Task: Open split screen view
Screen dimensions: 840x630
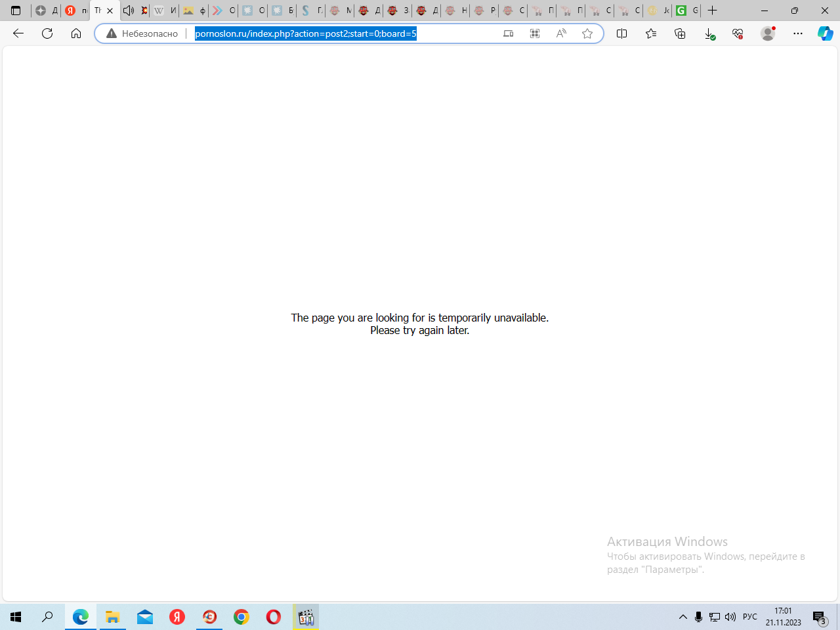Action: [622, 33]
